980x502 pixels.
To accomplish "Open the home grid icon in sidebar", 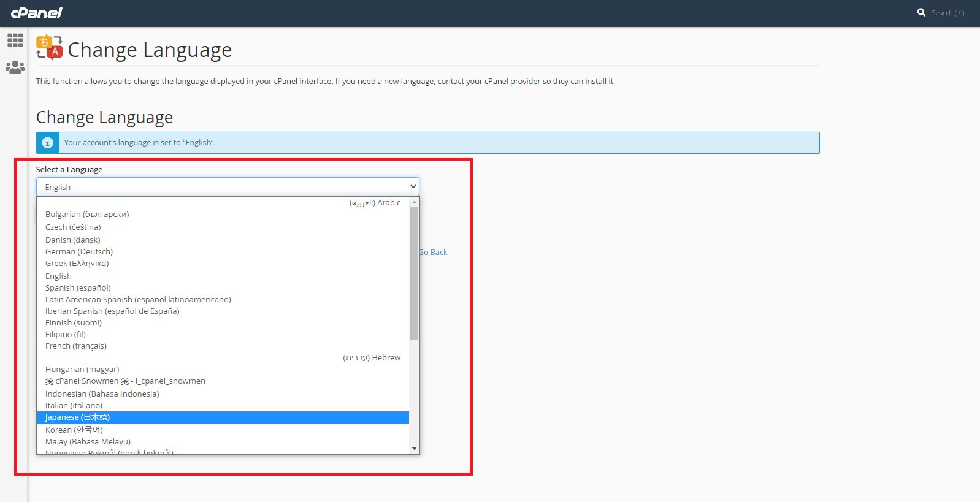I will [x=15, y=40].
